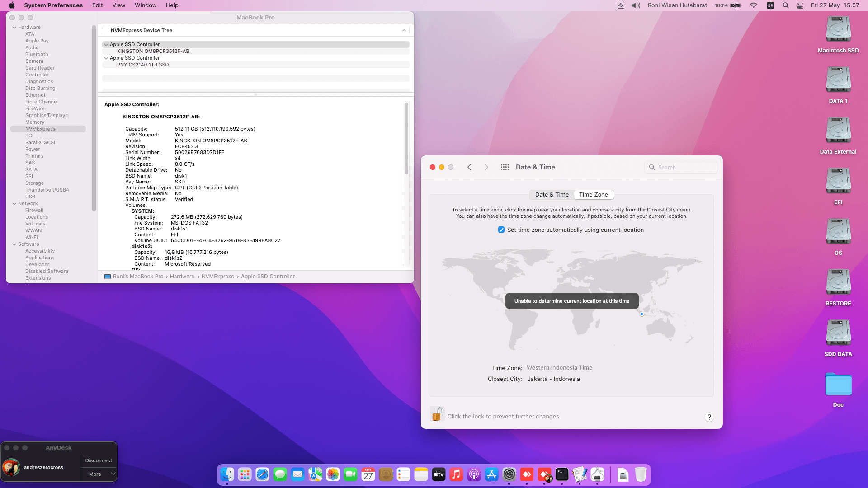Click the Search field in Date & Time
868x488 pixels.
pyautogui.click(x=681, y=168)
